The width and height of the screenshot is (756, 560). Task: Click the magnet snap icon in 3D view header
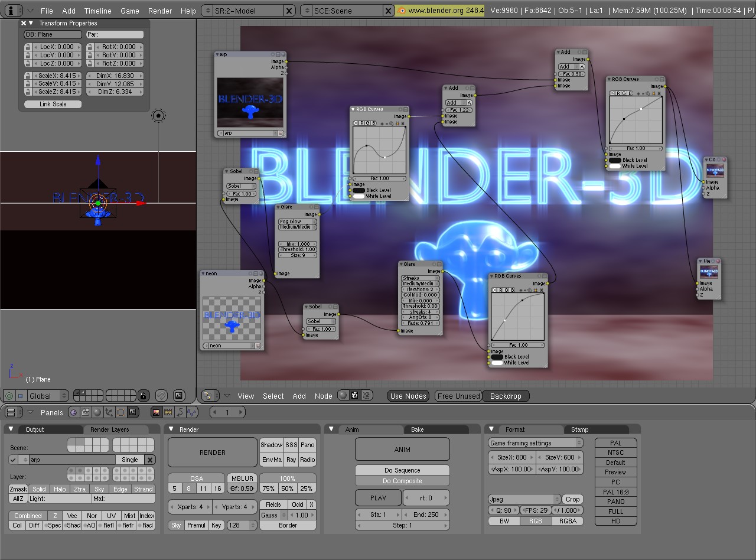[x=161, y=395]
